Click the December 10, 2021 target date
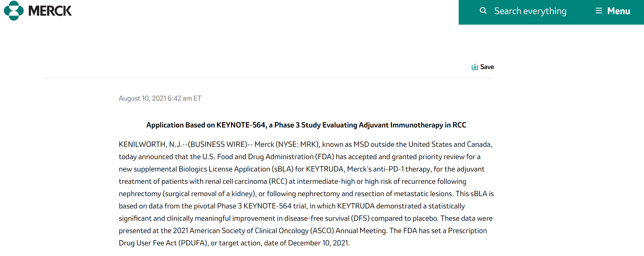Viewport: 644px width, 256px height. click(318, 243)
